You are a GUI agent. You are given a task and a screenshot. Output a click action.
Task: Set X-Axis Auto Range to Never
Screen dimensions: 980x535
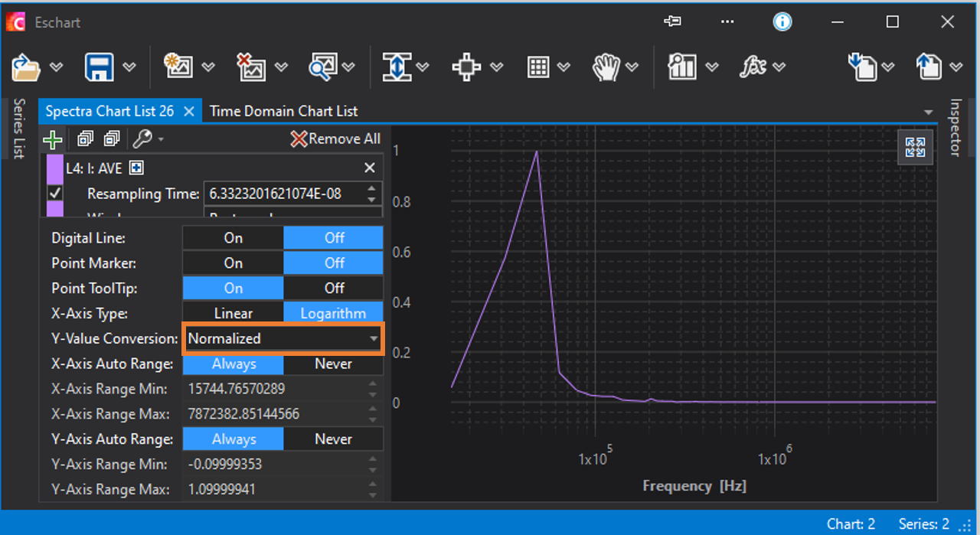334,364
